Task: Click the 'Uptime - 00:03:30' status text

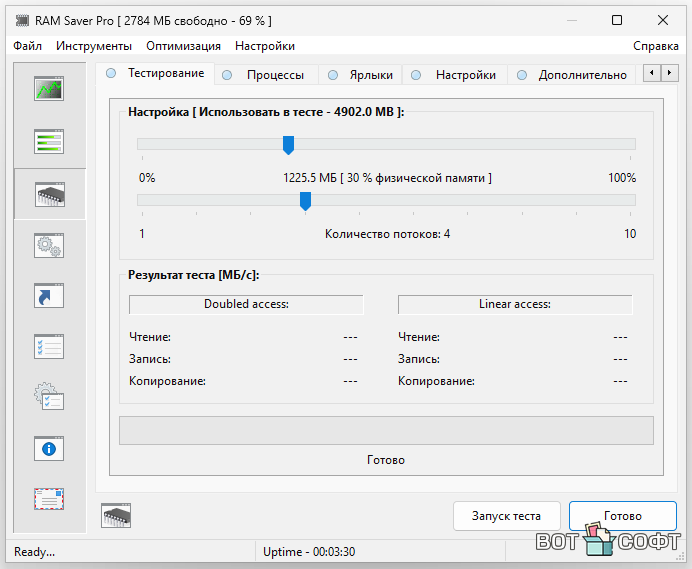Action: pyautogui.click(x=309, y=552)
